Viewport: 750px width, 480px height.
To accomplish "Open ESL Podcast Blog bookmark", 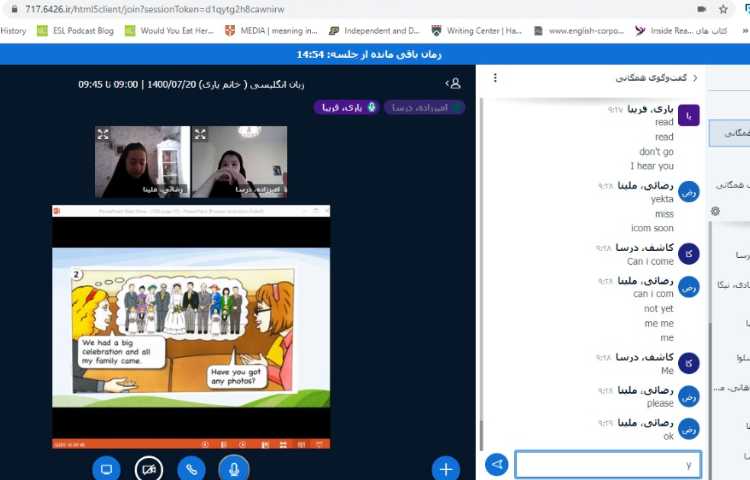I will pos(75,31).
